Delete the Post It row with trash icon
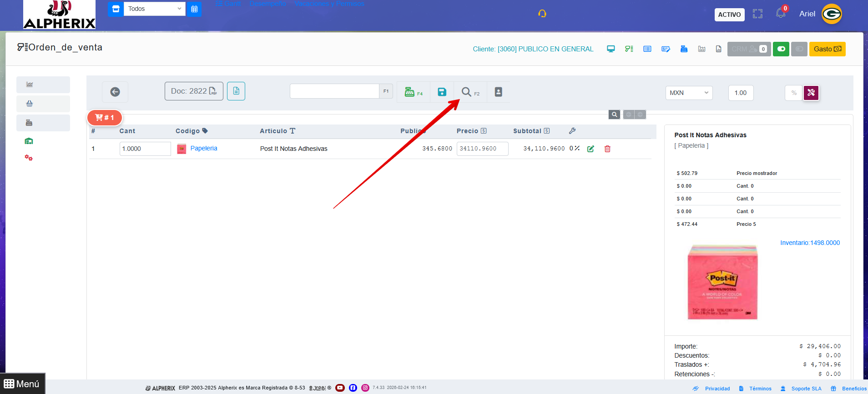The width and height of the screenshot is (868, 394). point(607,149)
